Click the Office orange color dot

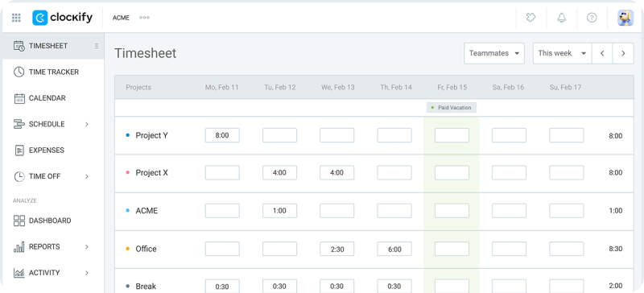(128, 249)
